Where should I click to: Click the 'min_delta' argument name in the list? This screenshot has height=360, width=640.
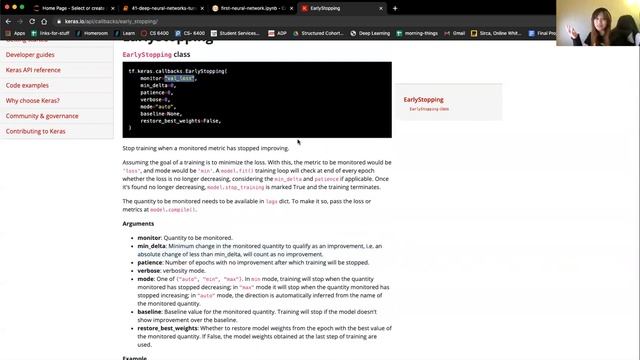(x=151, y=246)
